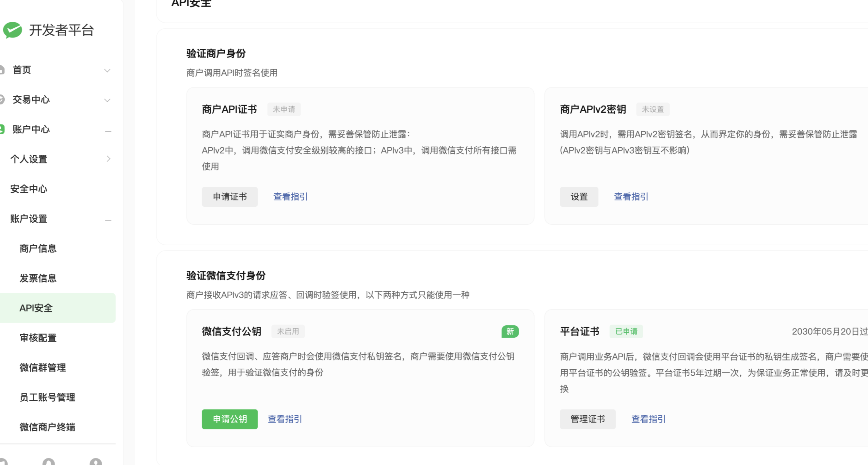Open 查看指引 link for 微信支付公钥
The height and width of the screenshot is (465, 868).
[285, 419]
